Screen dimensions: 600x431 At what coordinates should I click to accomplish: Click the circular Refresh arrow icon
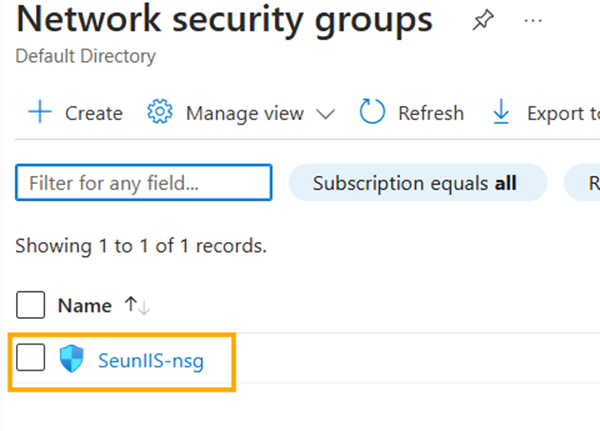tap(372, 113)
